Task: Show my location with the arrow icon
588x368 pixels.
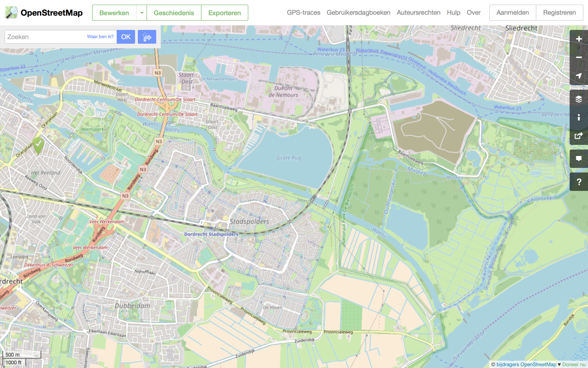Action: 579,76
